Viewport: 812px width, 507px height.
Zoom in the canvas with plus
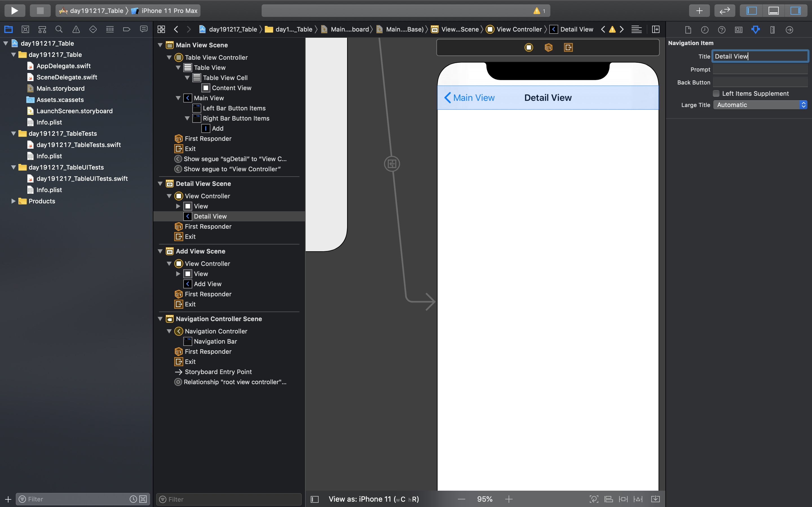pyautogui.click(x=509, y=499)
